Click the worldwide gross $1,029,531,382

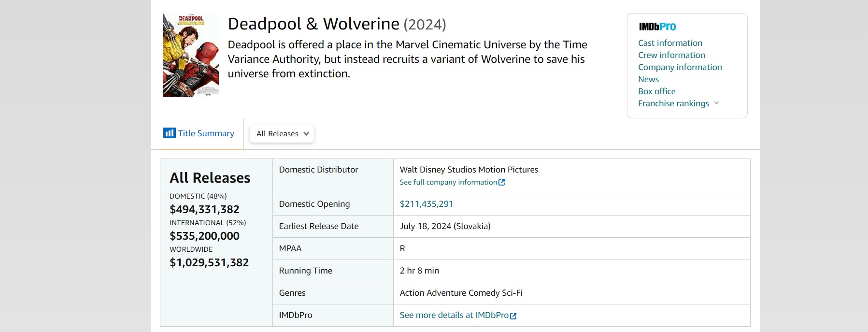[x=209, y=262]
